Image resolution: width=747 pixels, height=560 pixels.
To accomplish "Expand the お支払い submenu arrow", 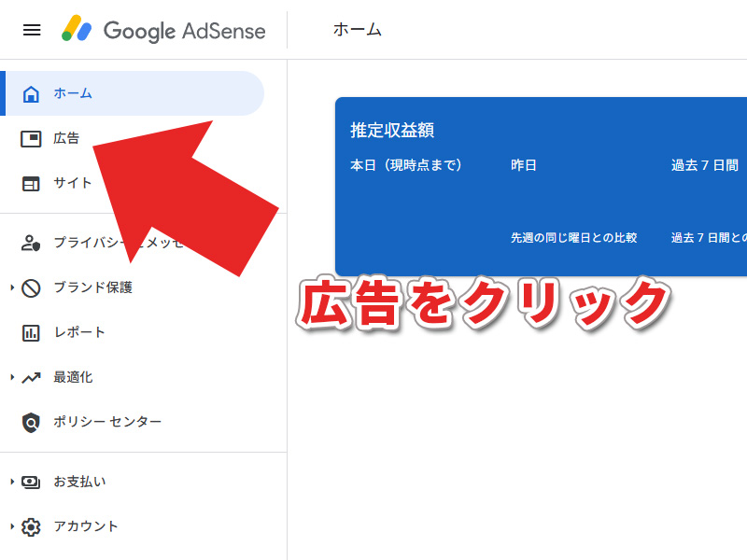I will tap(12, 482).
